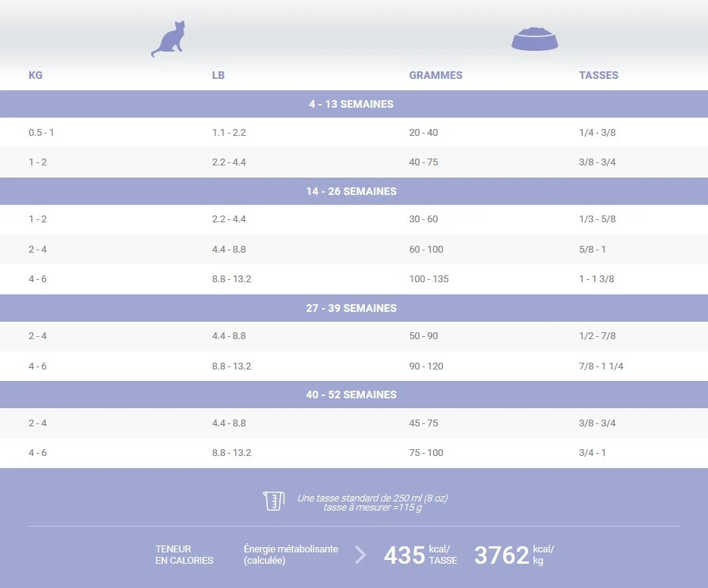Click the GRAMMES column header
This screenshot has width=708, height=588.
[435, 75]
